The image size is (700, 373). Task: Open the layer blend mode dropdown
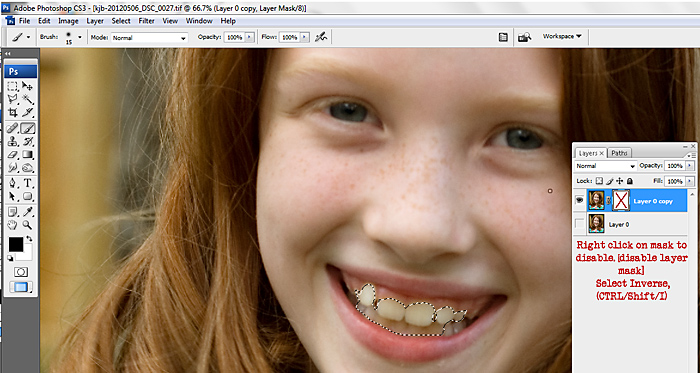pyautogui.click(x=605, y=166)
